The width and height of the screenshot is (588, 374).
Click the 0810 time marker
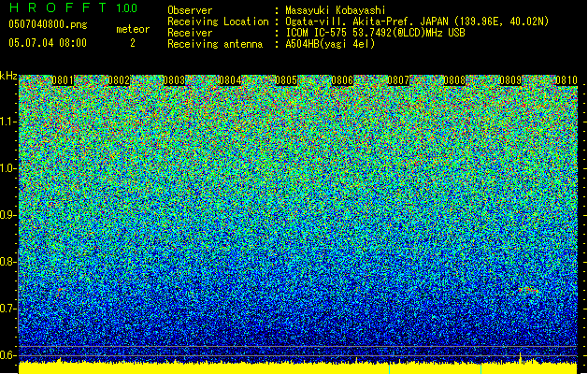coord(566,80)
